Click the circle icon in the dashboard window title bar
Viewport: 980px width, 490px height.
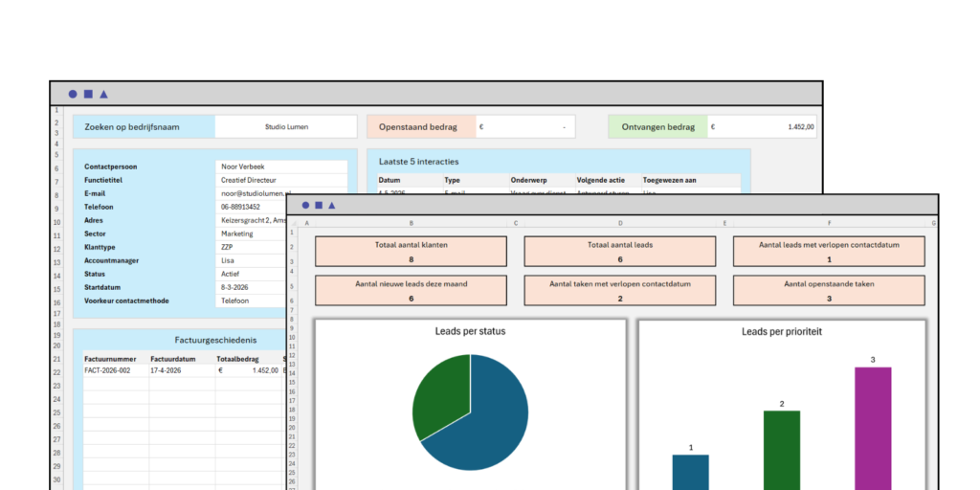[x=305, y=205]
